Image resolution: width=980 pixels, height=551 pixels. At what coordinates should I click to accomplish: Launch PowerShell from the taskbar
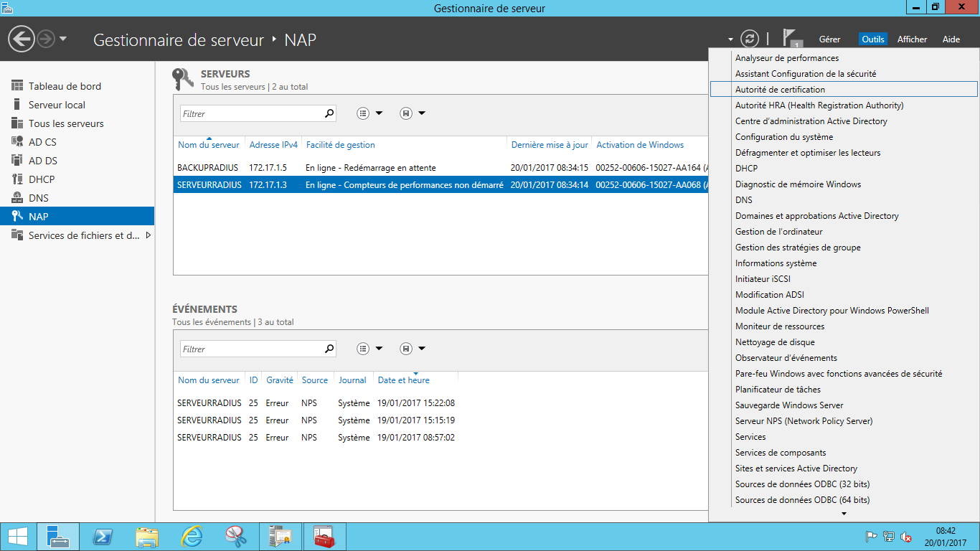point(103,537)
